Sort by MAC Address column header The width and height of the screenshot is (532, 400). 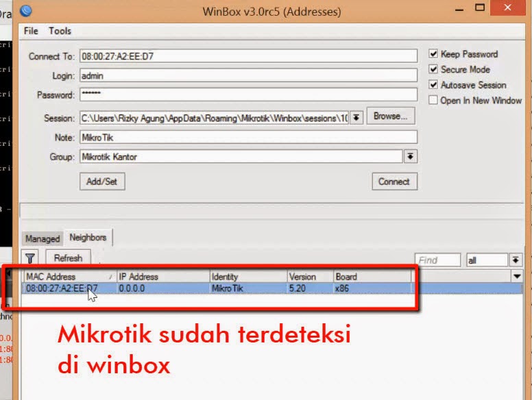tap(70, 277)
